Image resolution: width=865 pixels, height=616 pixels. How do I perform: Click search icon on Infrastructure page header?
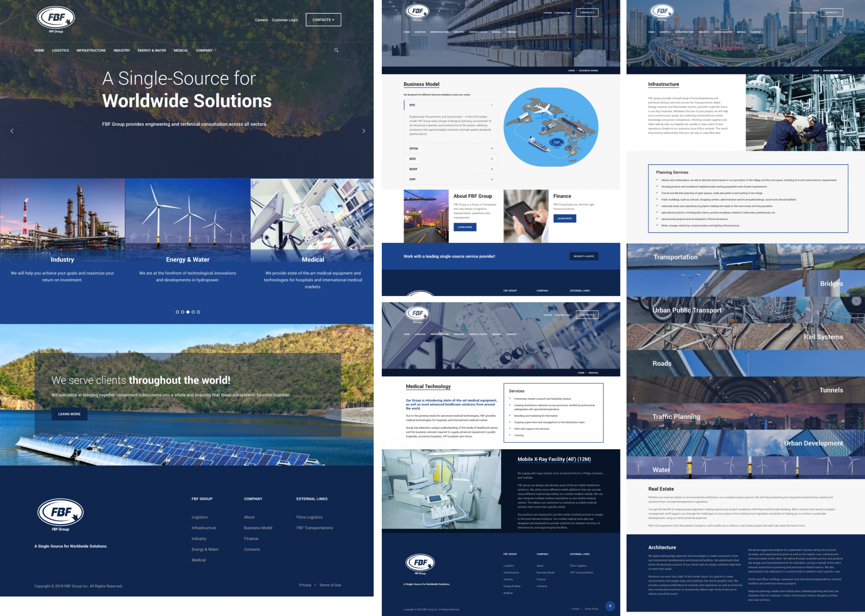click(840, 32)
